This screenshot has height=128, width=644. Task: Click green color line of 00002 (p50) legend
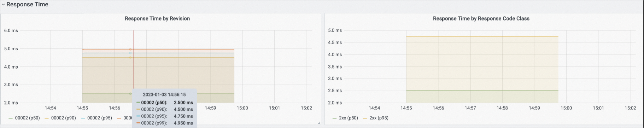point(11,118)
